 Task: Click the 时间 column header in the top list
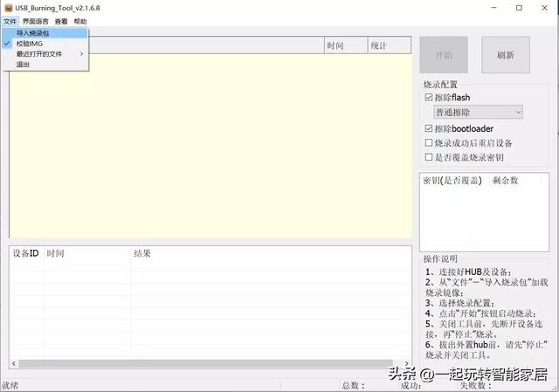tap(346, 45)
